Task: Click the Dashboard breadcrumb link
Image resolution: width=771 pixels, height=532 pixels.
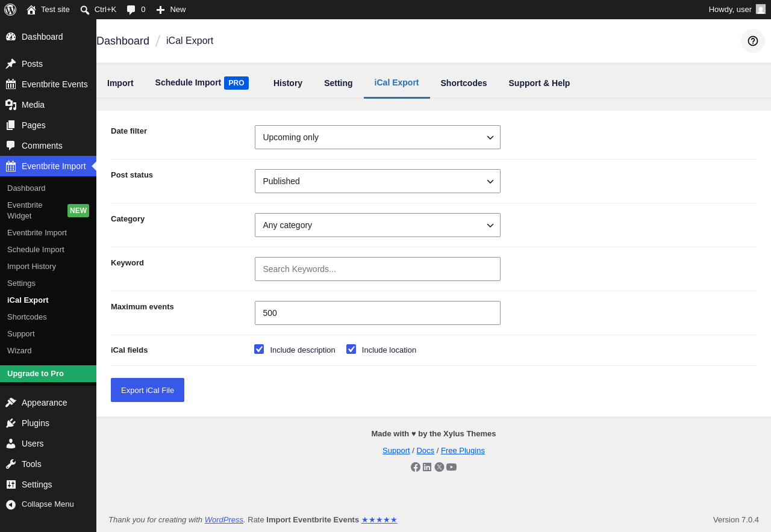Action: point(123,41)
